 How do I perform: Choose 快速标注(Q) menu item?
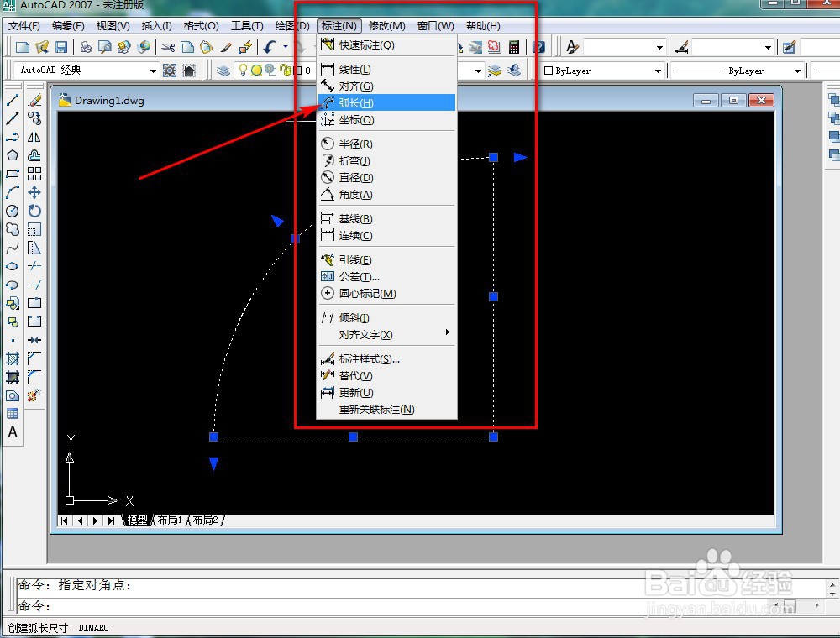[x=386, y=45]
